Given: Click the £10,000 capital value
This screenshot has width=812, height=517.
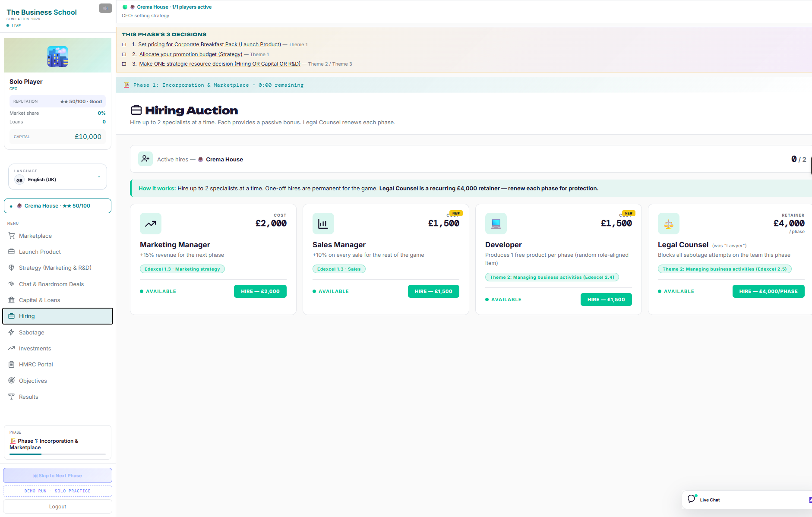Looking at the screenshot, I should pyautogui.click(x=88, y=137).
